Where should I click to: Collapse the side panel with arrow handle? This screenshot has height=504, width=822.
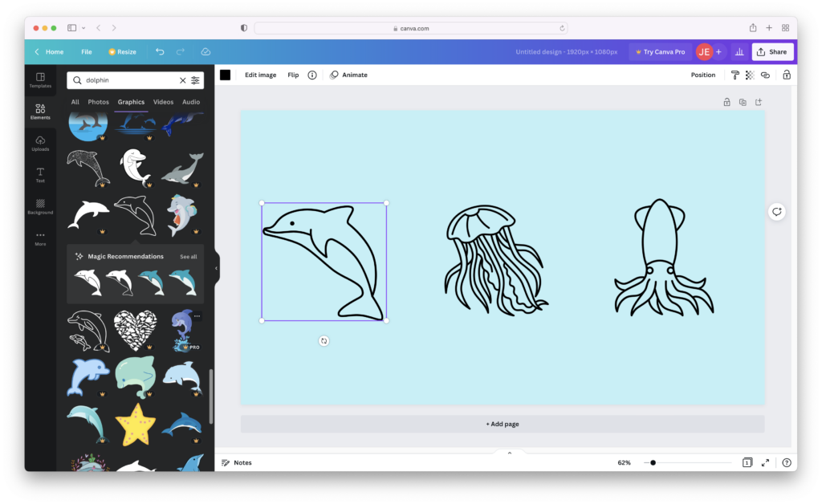pyautogui.click(x=217, y=268)
